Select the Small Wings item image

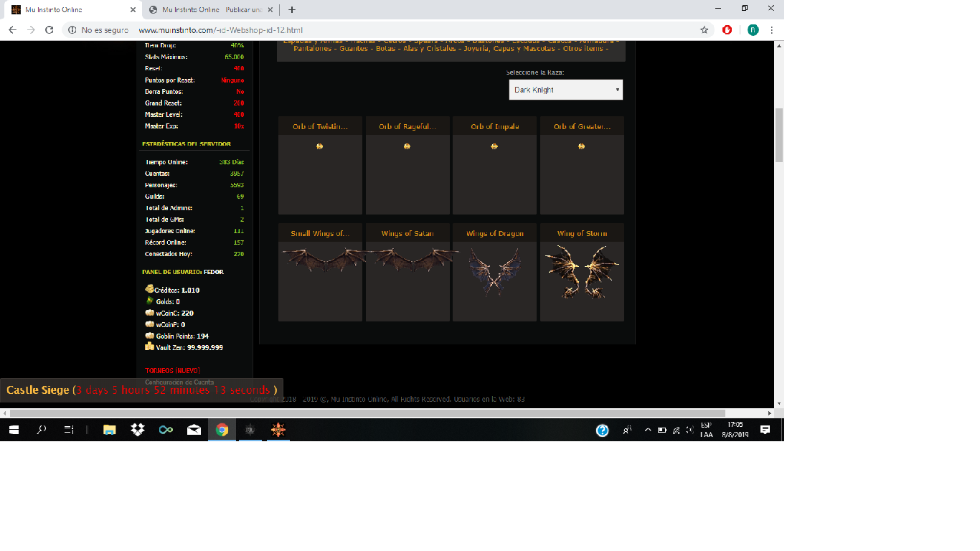(324, 259)
